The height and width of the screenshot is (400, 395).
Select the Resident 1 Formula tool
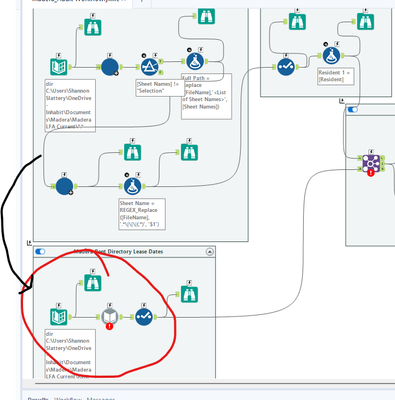coord(331,56)
